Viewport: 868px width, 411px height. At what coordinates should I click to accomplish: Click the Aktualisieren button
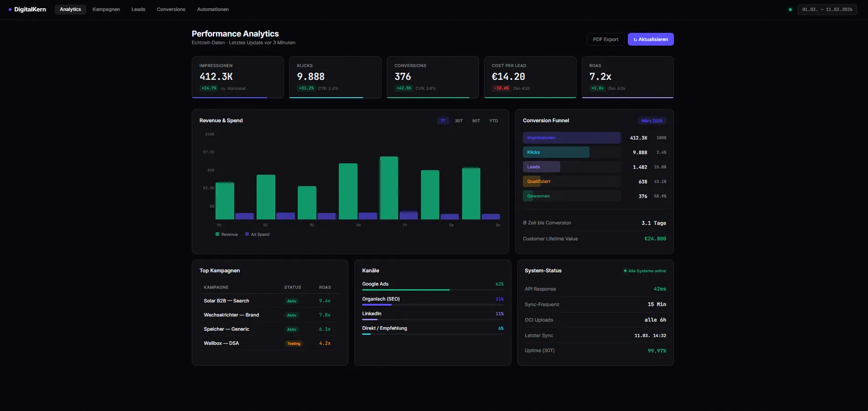[x=651, y=39]
